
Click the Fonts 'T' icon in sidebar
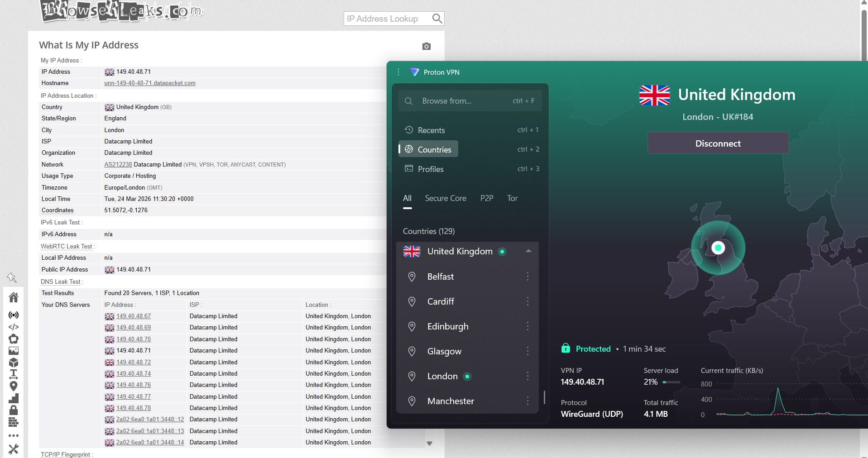pyautogui.click(x=14, y=374)
